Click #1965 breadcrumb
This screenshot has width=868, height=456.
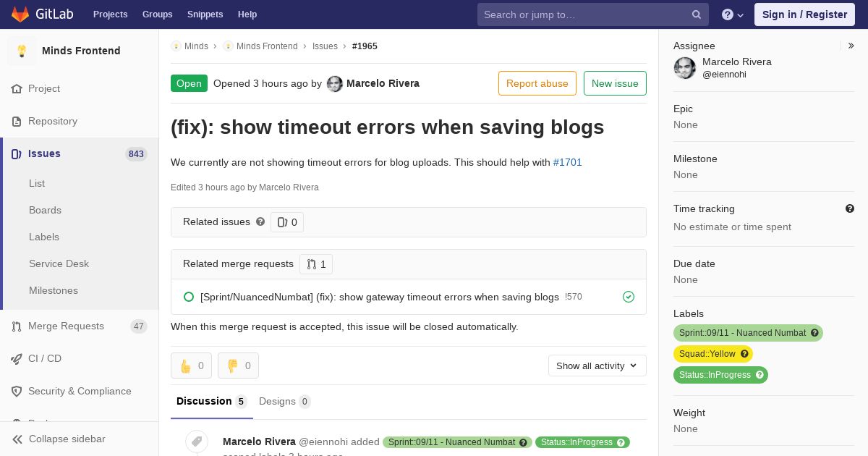coord(365,46)
